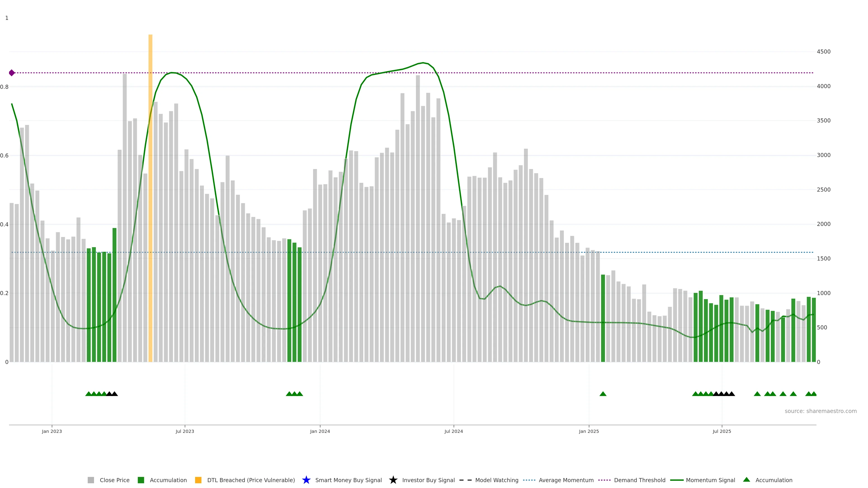Click the lone green triangle after Jan 2025
Viewport: 868px width, 488px height.
tap(603, 394)
